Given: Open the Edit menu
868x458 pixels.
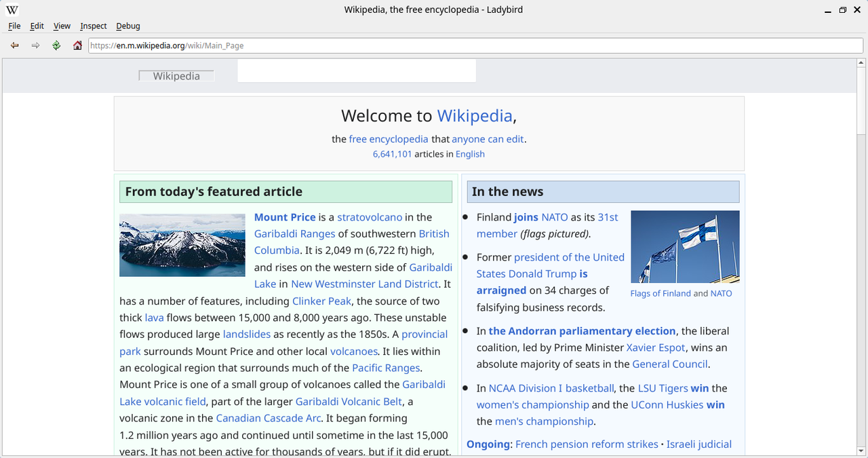Looking at the screenshot, I should 37,26.
